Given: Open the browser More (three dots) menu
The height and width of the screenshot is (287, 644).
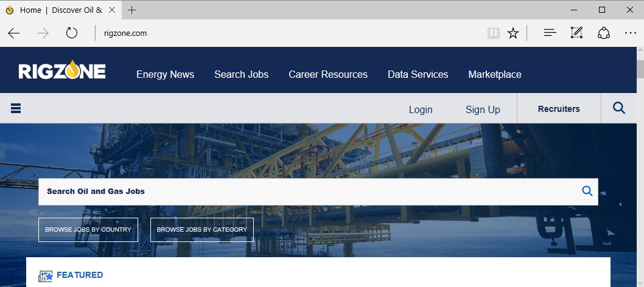Looking at the screenshot, I should [631, 33].
